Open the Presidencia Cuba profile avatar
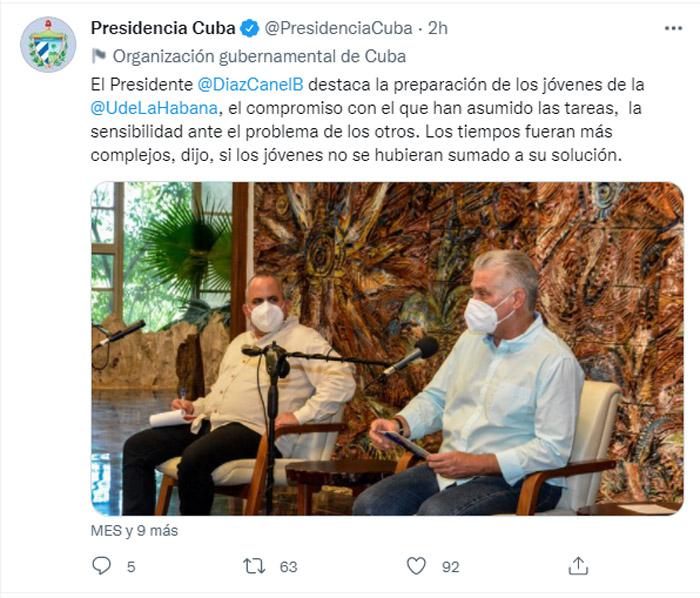700x598 pixels. 48,44
